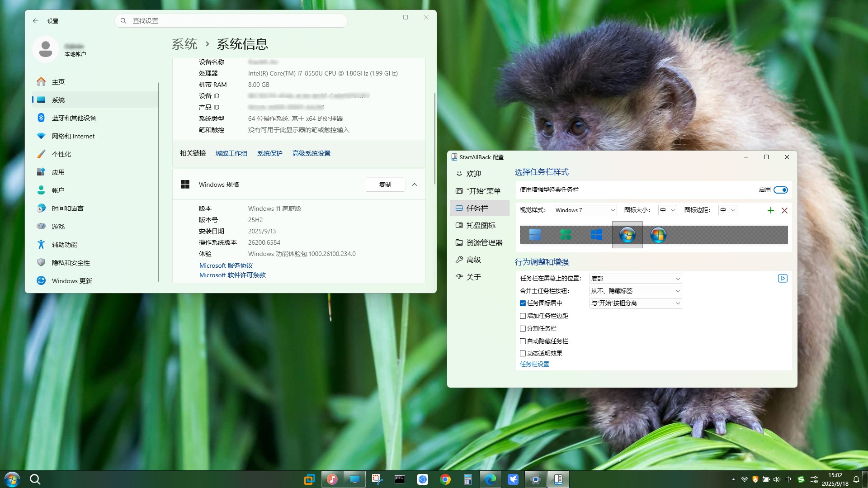This screenshot has height=488, width=868.
Task: Open the “开始”菜单 tab in StartAllBack
Action: (480, 191)
